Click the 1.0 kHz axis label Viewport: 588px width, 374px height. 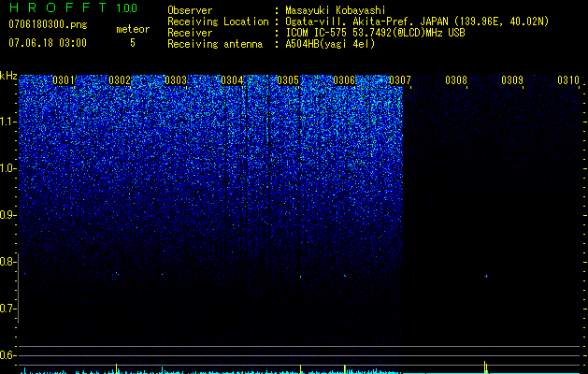(7, 168)
